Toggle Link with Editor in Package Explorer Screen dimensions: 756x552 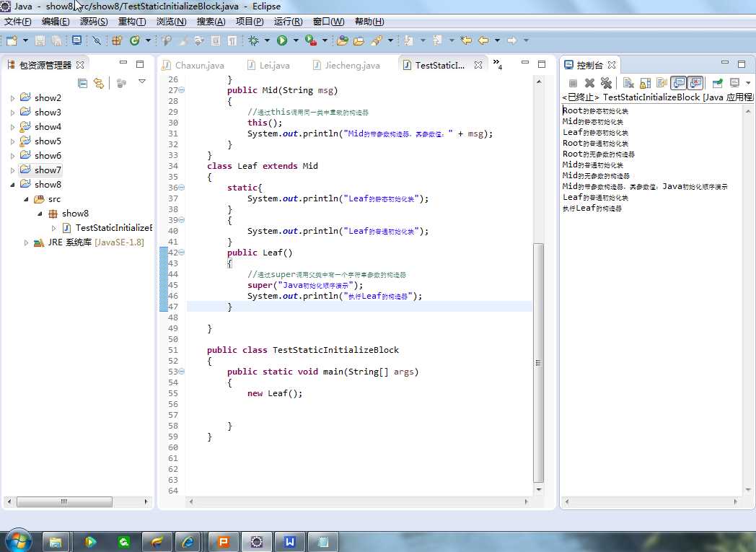98,84
